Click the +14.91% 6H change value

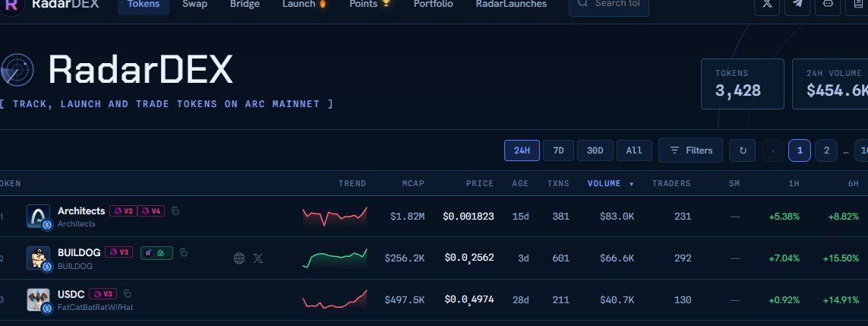841,300
